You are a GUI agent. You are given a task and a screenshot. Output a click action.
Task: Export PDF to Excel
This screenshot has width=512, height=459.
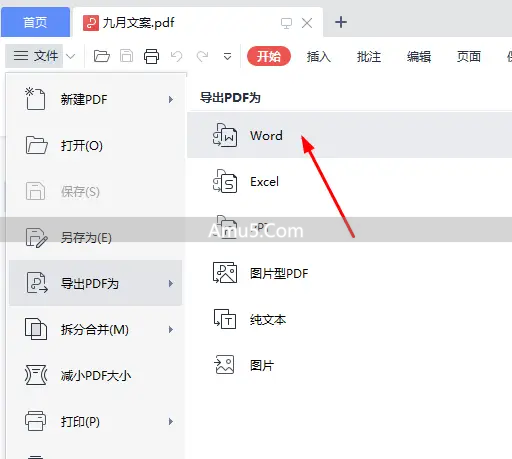tap(349, 181)
